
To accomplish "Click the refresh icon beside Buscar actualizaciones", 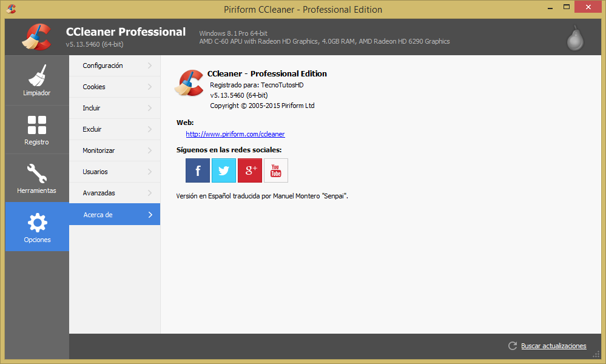I will (513, 346).
